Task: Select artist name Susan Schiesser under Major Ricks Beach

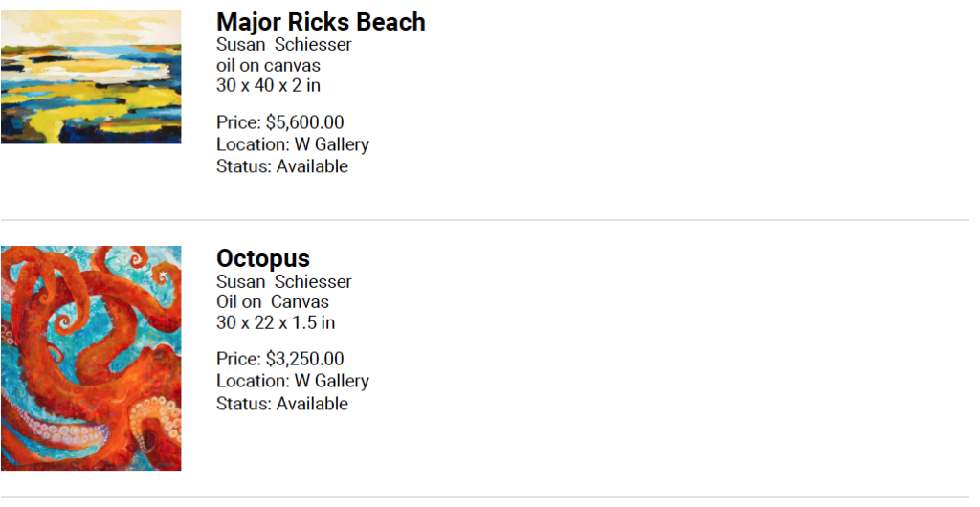Action: [283, 45]
